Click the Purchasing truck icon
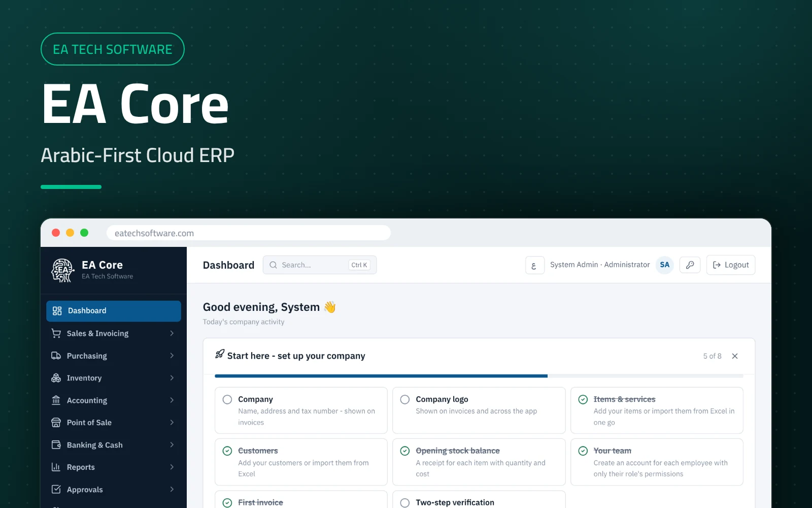 pos(56,356)
